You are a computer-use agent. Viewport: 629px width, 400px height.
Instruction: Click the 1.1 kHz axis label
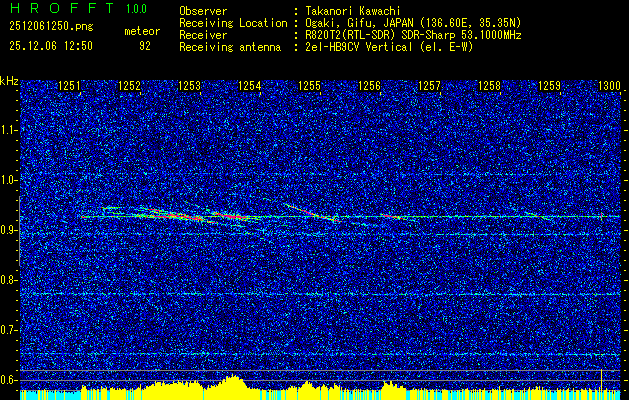click(8, 130)
